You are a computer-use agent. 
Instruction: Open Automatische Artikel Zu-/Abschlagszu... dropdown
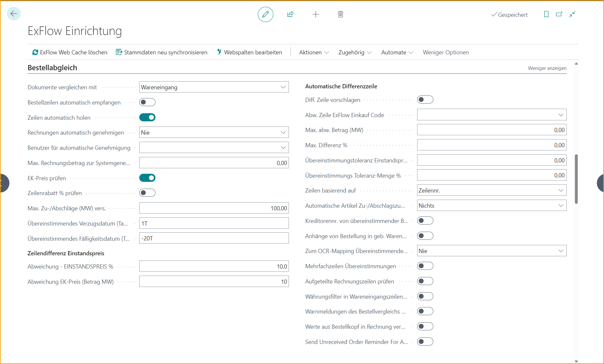[x=492, y=205]
